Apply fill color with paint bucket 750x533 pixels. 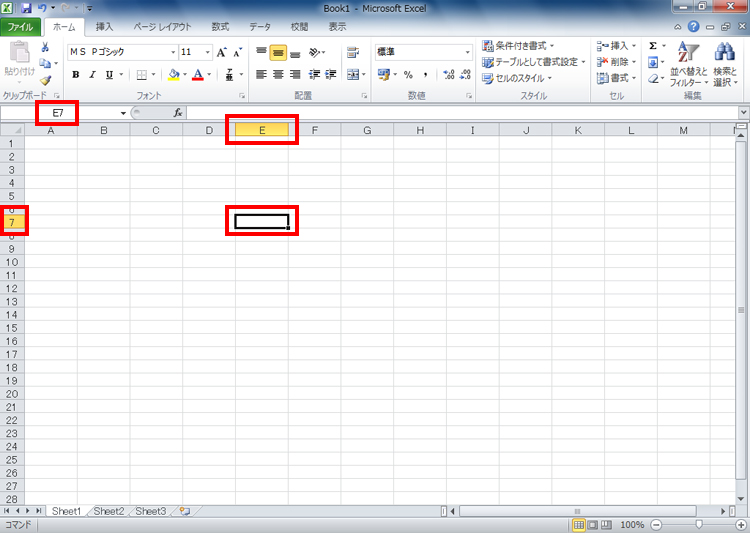coord(174,75)
